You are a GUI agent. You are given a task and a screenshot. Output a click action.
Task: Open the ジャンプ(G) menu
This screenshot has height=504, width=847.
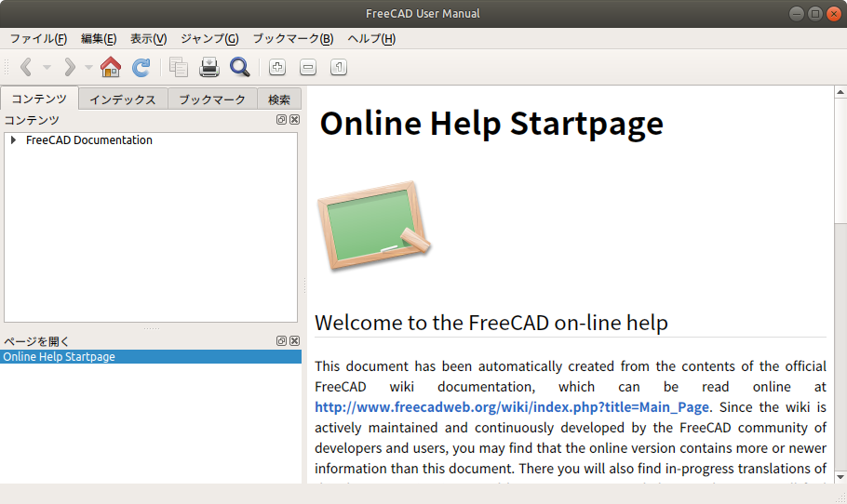click(209, 39)
